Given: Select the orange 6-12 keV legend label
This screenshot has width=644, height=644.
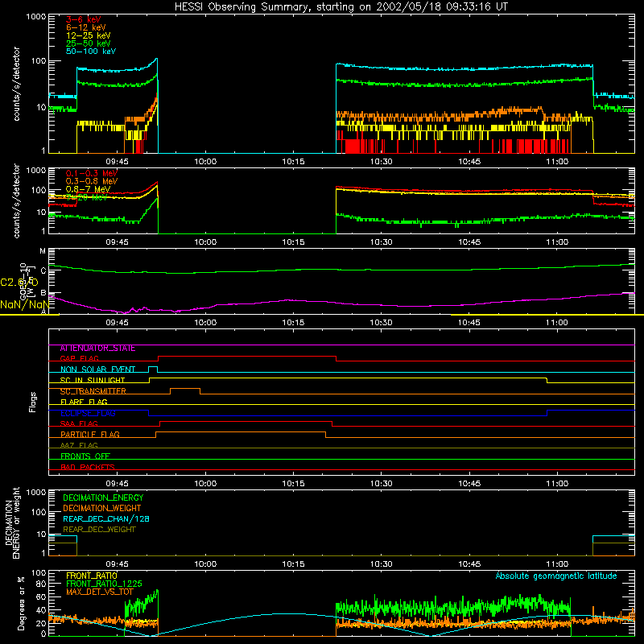Looking at the screenshot, I should 85,27.
